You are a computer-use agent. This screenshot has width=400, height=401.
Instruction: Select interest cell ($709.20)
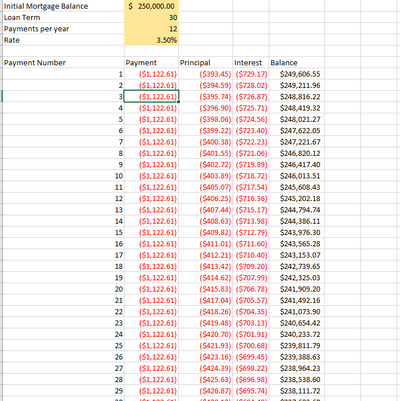[x=251, y=267]
